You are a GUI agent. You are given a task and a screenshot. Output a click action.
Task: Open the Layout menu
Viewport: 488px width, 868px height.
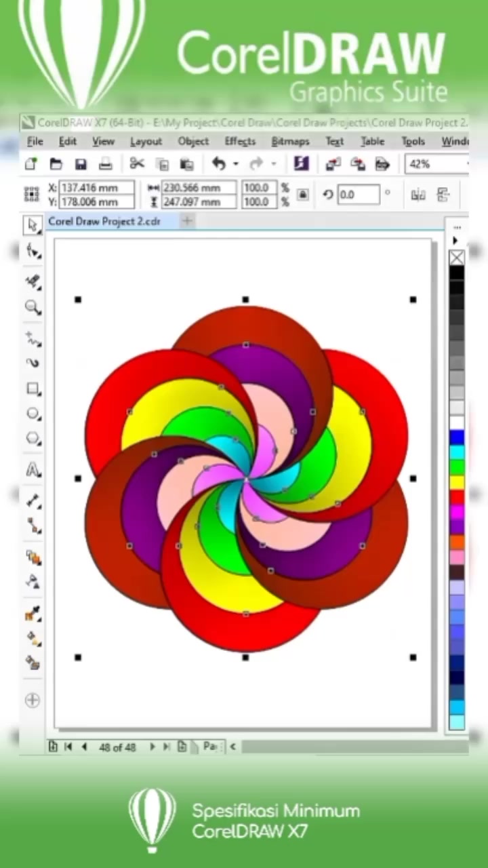[x=146, y=141]
